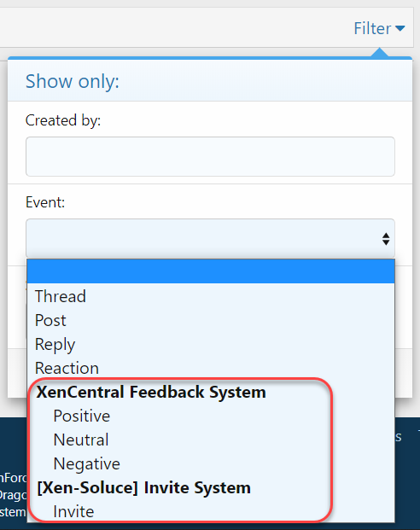Select the blank highlighted option
The image size is (420, 530).
coord(211,271)
